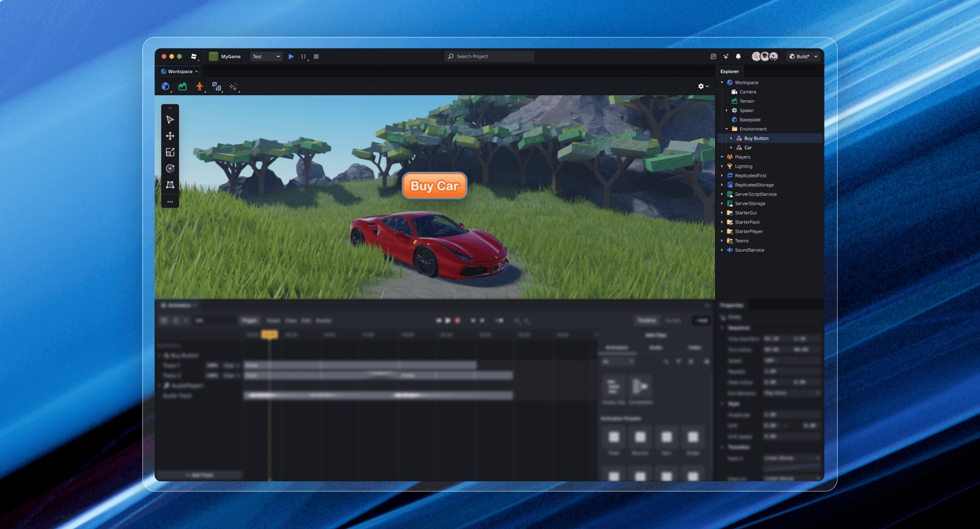Pause the running playtest
This screenshot has height=529, width=980.
click(303, 56)
